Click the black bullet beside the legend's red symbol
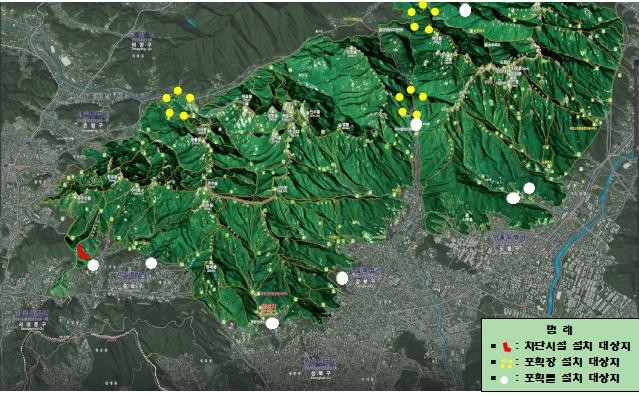639x395 pixels. coord(493,346)
